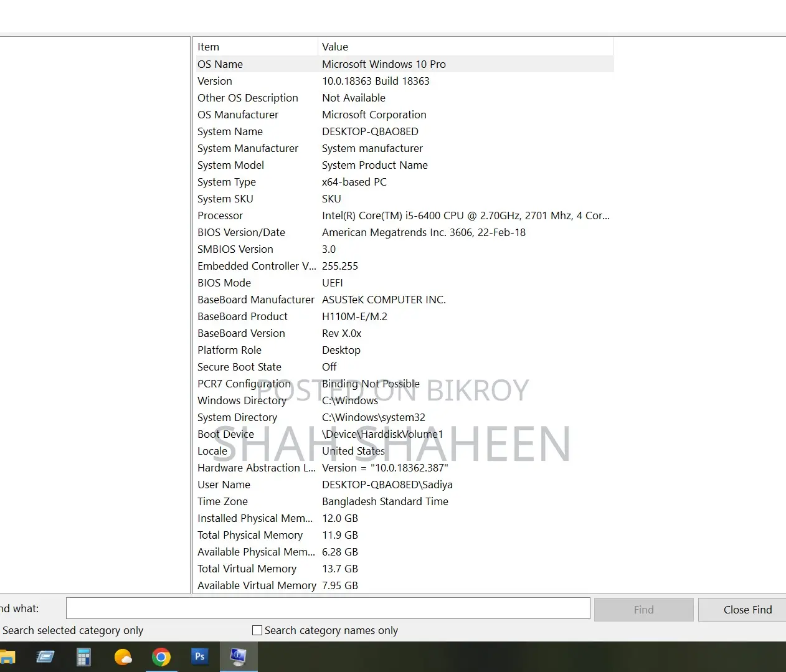Select the Total Physical Memory row
Image resolution: width=786 pixels, height=672 pixels.
[x=405, y=535]
